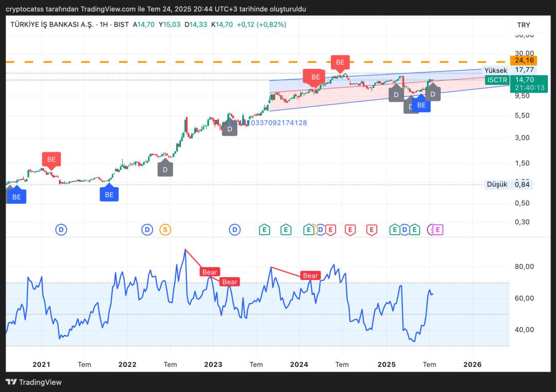Click the blue BE label before 2022
This screenshot has width=556, height=392.
[109, 194]
